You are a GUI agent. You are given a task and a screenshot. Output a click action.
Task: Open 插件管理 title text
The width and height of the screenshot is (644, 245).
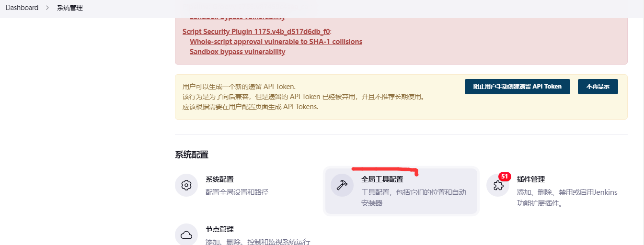531,179
